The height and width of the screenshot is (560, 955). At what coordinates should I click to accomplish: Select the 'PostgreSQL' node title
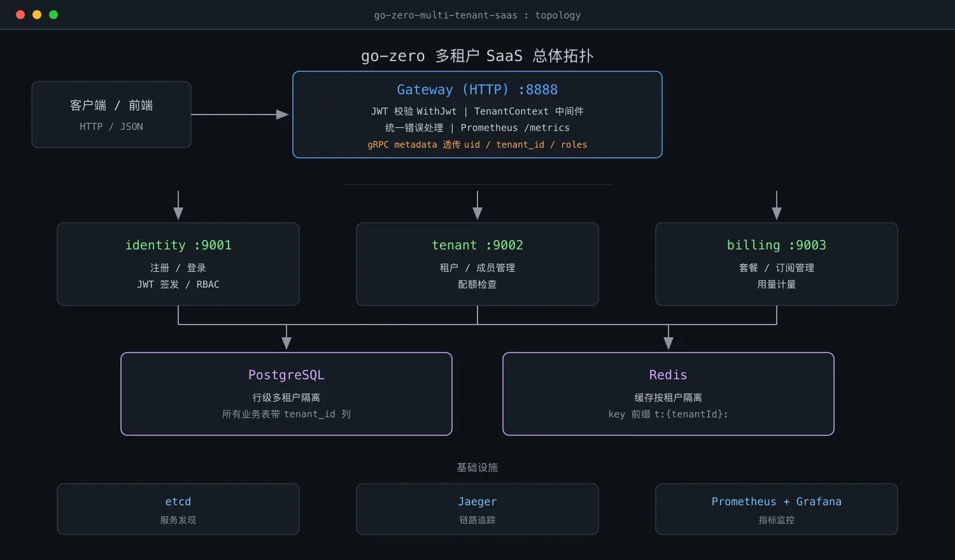[x=286, y=375]
